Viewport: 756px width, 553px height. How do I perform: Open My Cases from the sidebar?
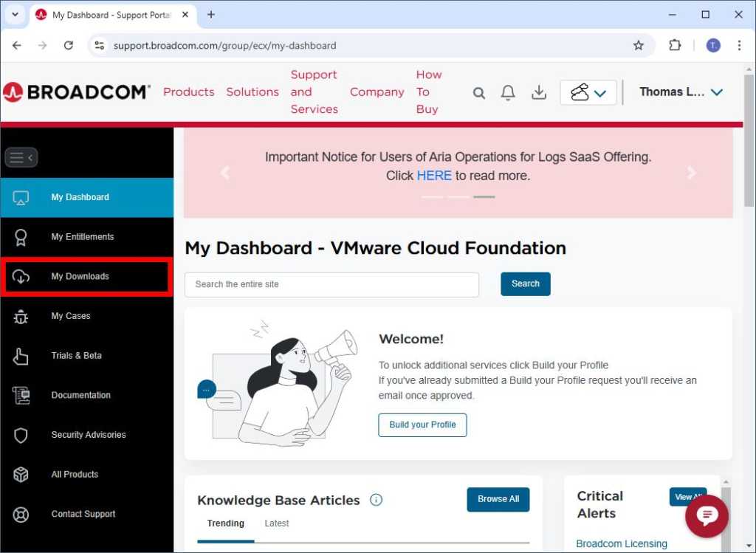[x=70, y=316]
